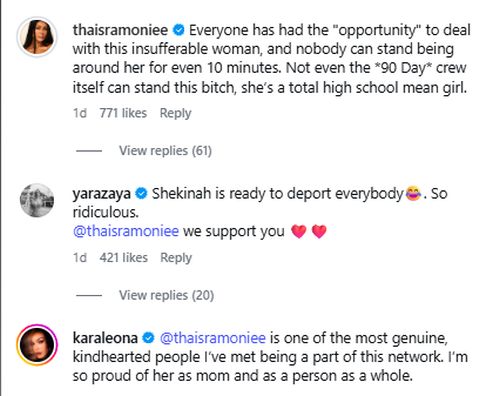
Task: Open the yarazaya username link
Action: (x=102, y=194)
